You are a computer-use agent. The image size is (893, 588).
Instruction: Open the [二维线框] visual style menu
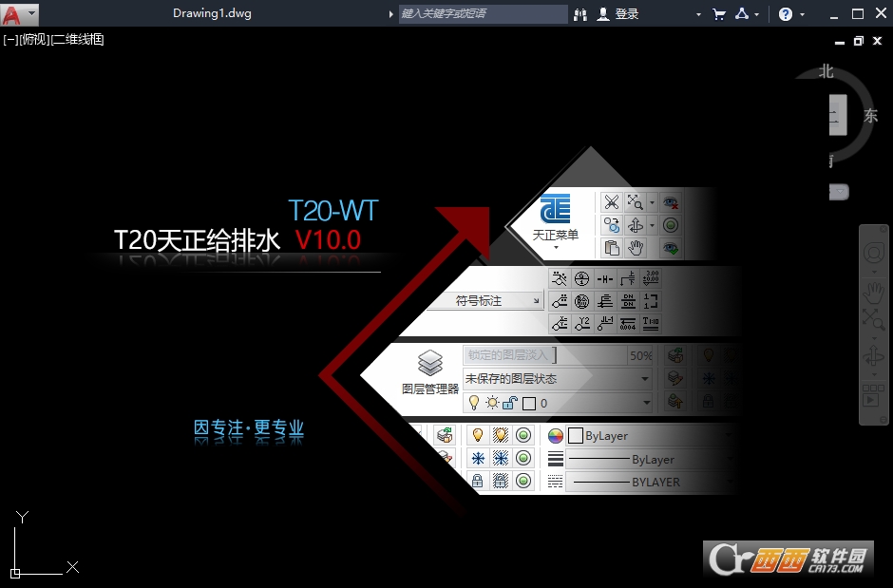pyautogui.click(x=78, y=39)
